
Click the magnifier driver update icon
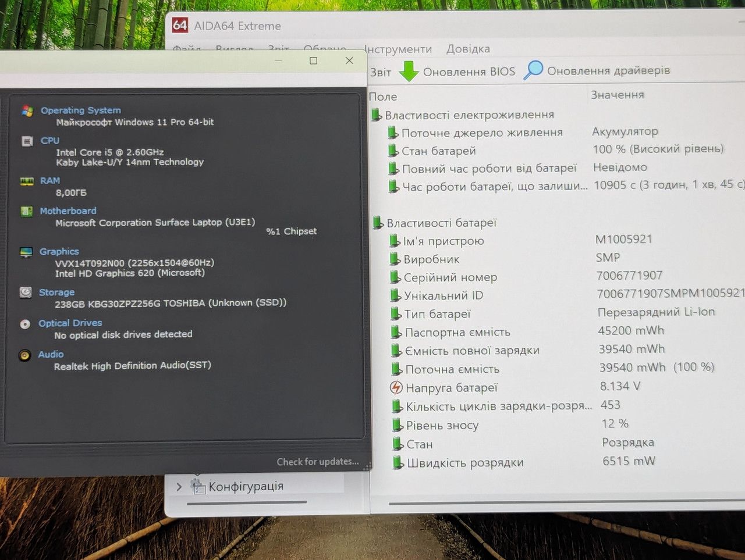coord(533,70)
